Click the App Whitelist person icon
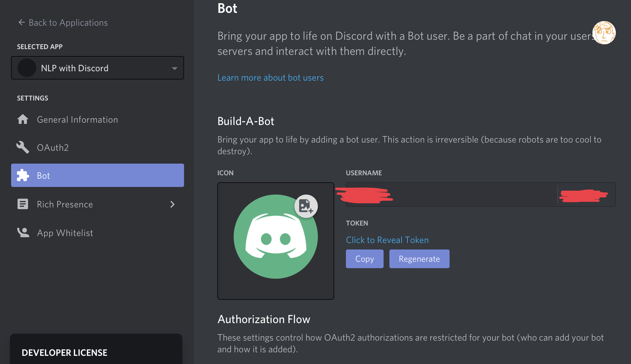 tap(22, 233)
